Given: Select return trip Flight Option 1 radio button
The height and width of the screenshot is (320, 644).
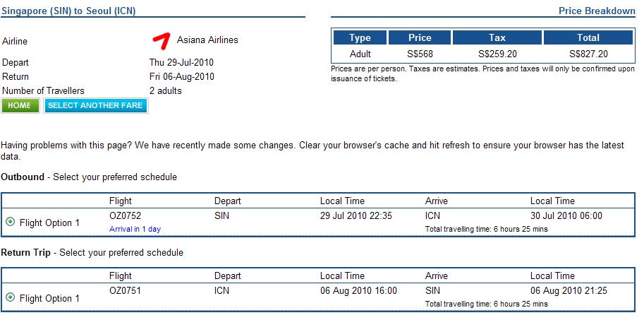Looking at the screenshot, I should pos(11,297).
